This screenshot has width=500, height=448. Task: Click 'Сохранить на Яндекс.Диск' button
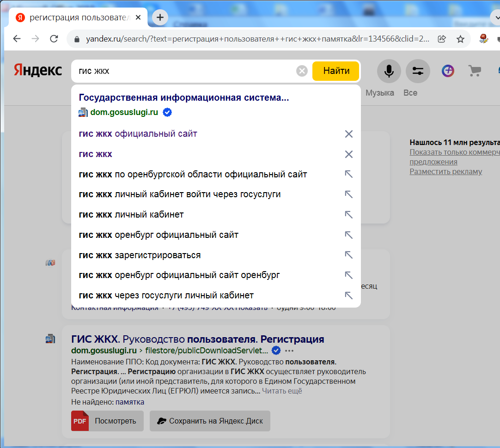click(x=210, y=421)
